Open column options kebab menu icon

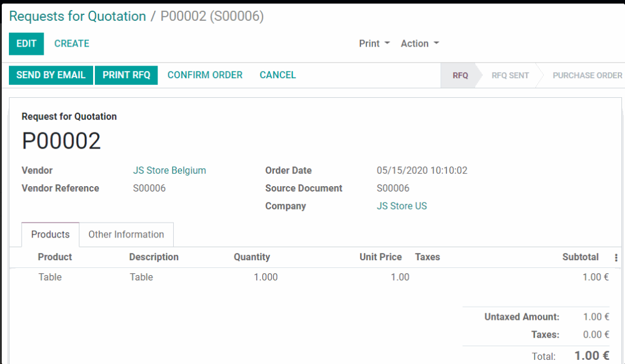tap(616, 257)
